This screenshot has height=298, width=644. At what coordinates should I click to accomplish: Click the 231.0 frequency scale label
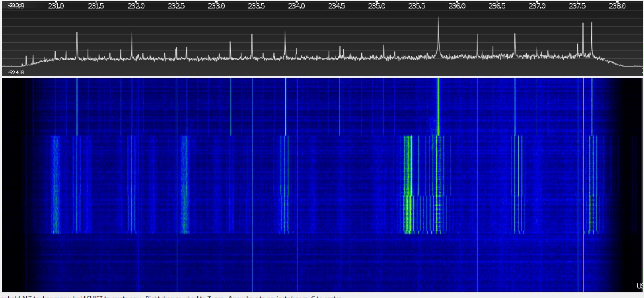[56, 6]
